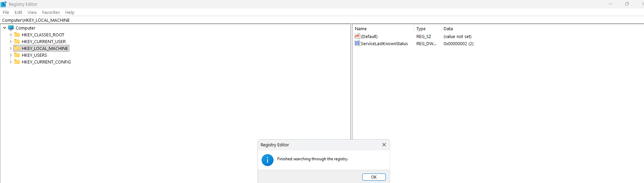Expand the HKEY_CLASSES_ROOT key
Screen dimensions: 644x183
pyautogui.click(x=11, y=35)
